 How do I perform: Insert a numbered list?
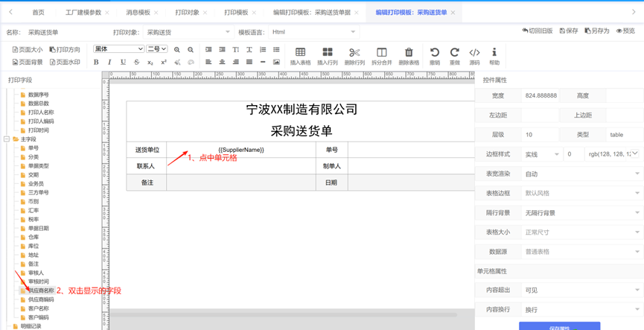coord(263,50)
